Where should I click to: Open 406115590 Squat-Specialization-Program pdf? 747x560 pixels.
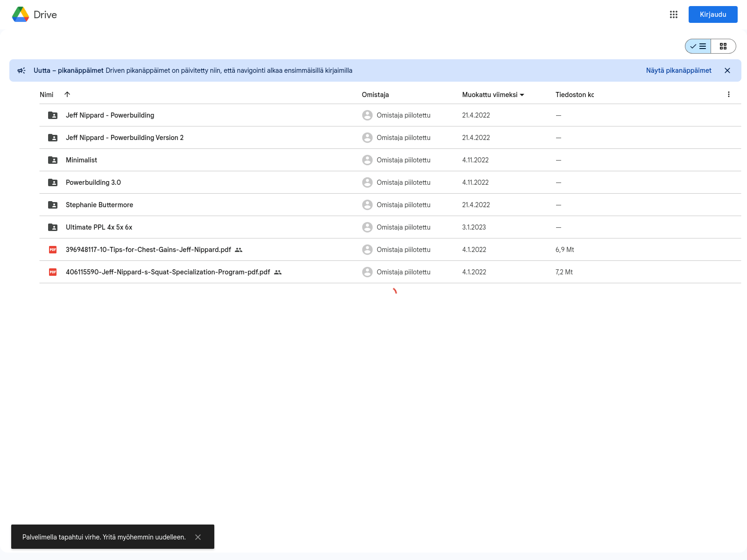168,272
